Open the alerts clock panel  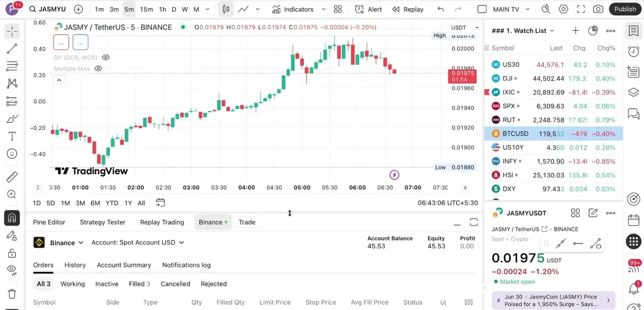pos(633,51)
